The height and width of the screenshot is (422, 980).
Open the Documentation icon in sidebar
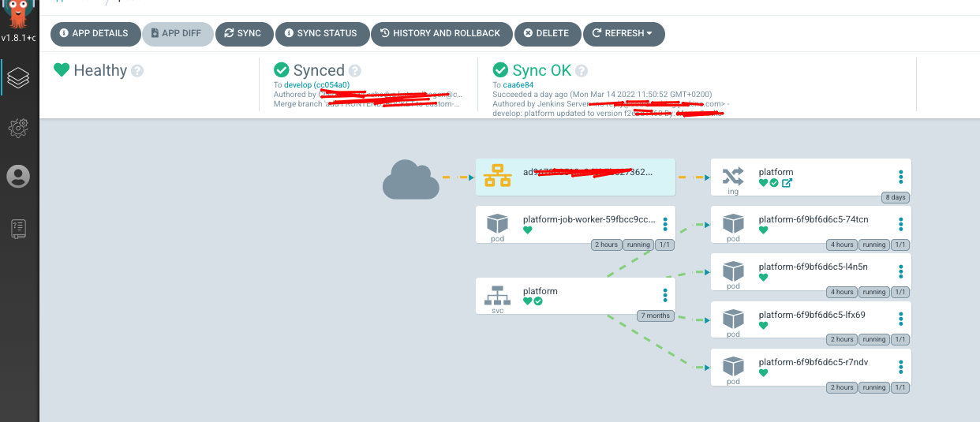point(18,228)
